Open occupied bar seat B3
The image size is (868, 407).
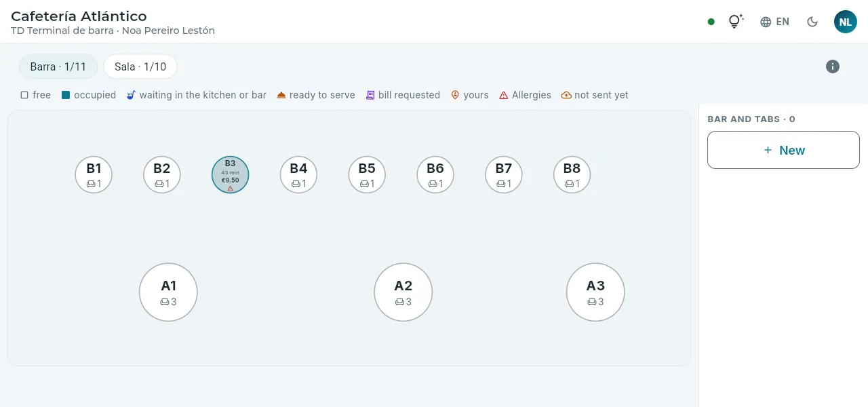pos(231,175)
